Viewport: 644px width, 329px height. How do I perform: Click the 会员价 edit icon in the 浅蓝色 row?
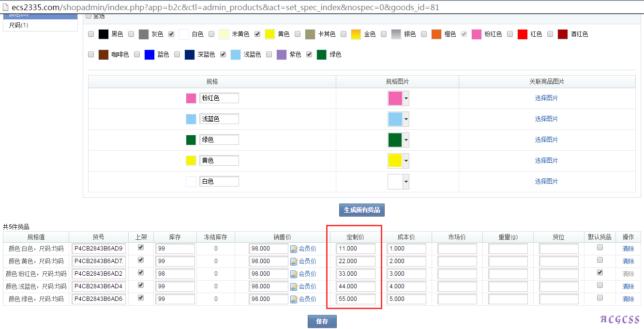(x=294, y=286)
